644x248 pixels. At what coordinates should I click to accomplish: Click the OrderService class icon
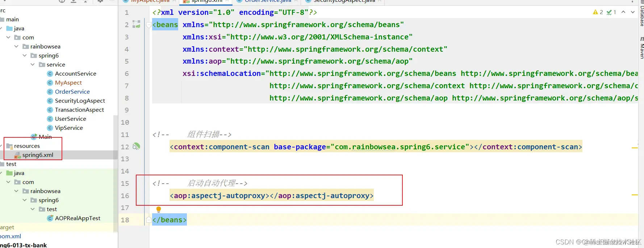click(x=50, y=91)
